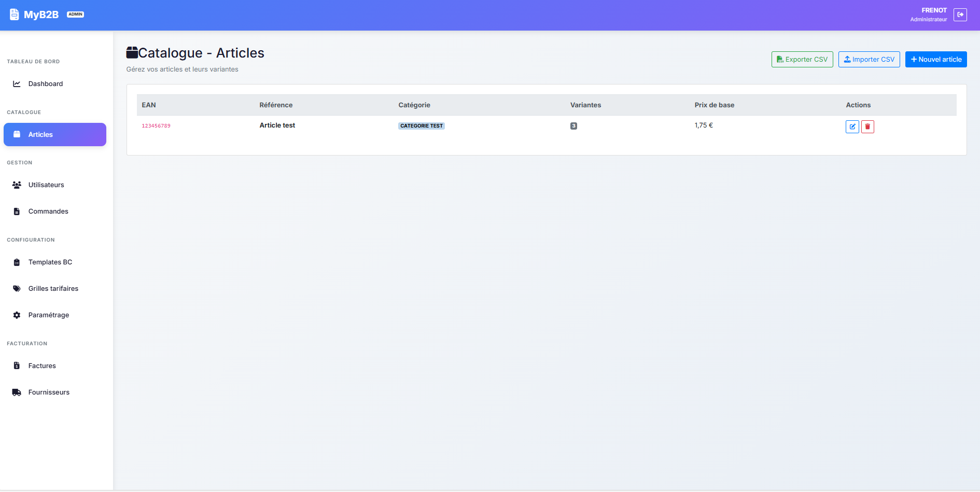Edit the Article test row
This screenshot has height=492, width=980.
click(x=852, y=126)
